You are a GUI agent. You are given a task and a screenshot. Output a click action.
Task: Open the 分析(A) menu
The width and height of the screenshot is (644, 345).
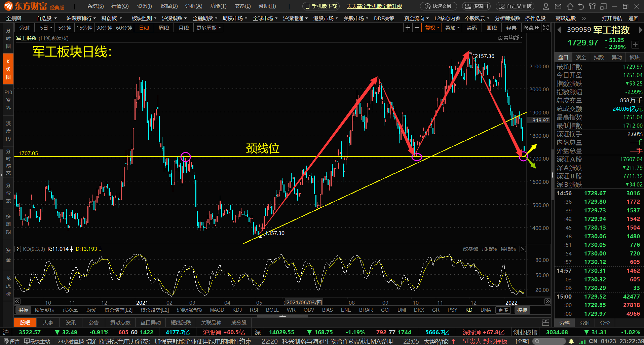coord(194,6)
